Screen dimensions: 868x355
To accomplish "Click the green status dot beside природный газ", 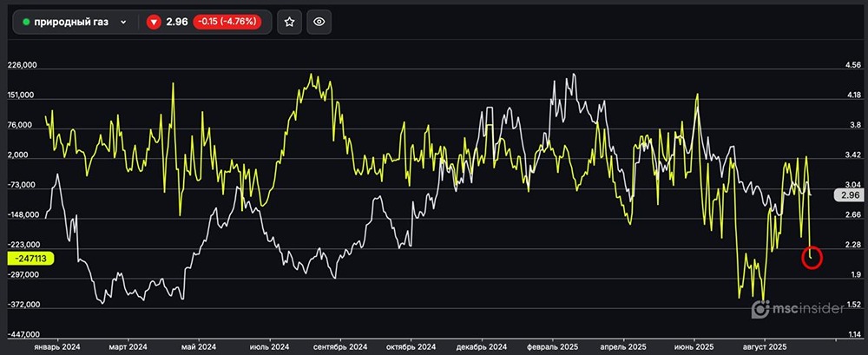I will [x=26, y=22].
